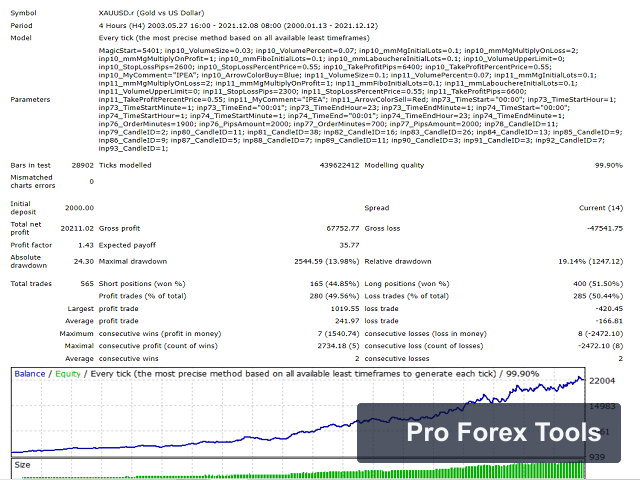Click the 'Expected payoff' label
This screenshot has height=480, width=640.
[x=127, y=245]
